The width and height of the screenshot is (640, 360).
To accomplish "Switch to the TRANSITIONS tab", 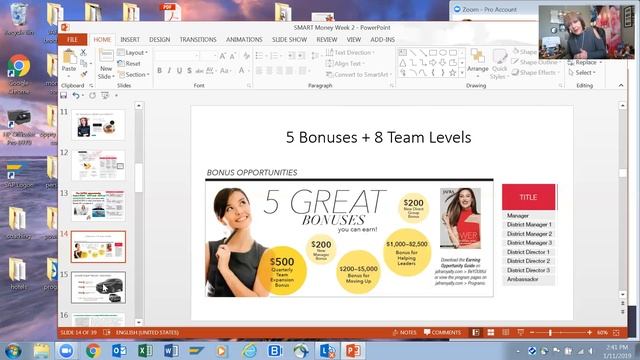I will click(198, 40).
